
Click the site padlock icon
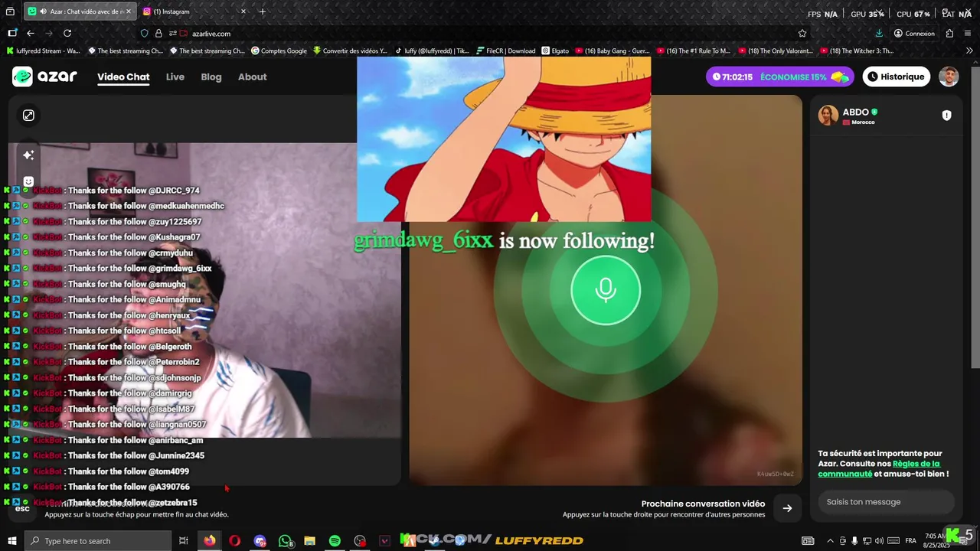[158, 33]
